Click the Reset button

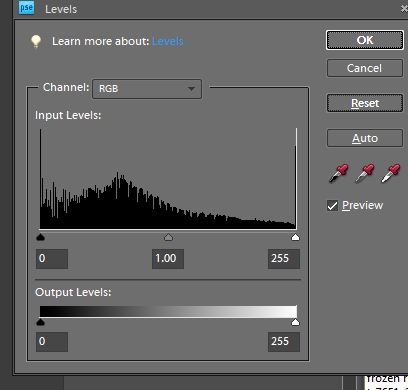click(365, 103)
